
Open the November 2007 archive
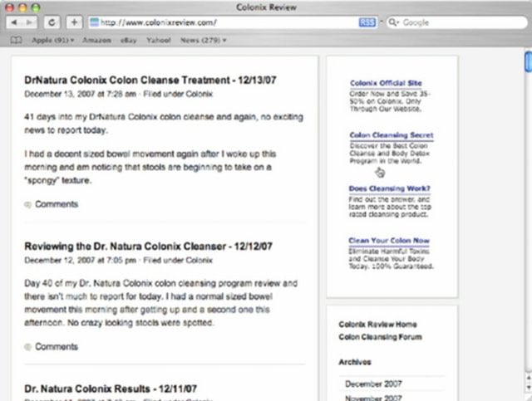coord(373,398)
